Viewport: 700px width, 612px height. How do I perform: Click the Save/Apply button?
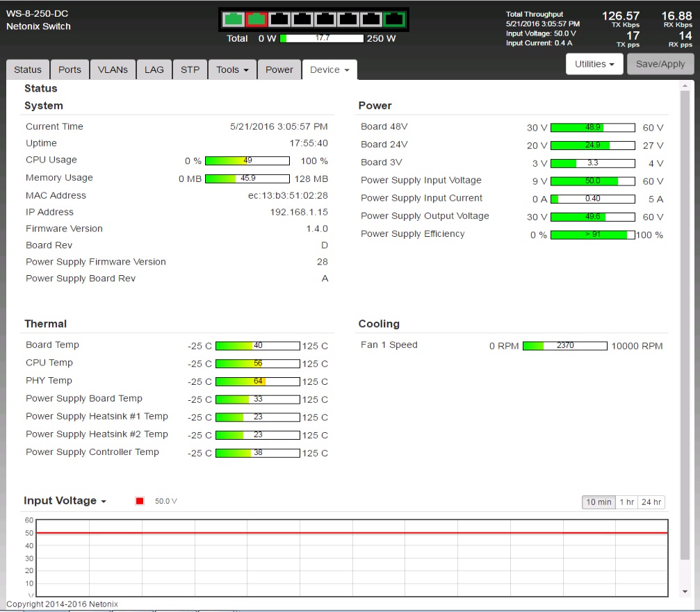pyautogui.click(x=660, y=64)
